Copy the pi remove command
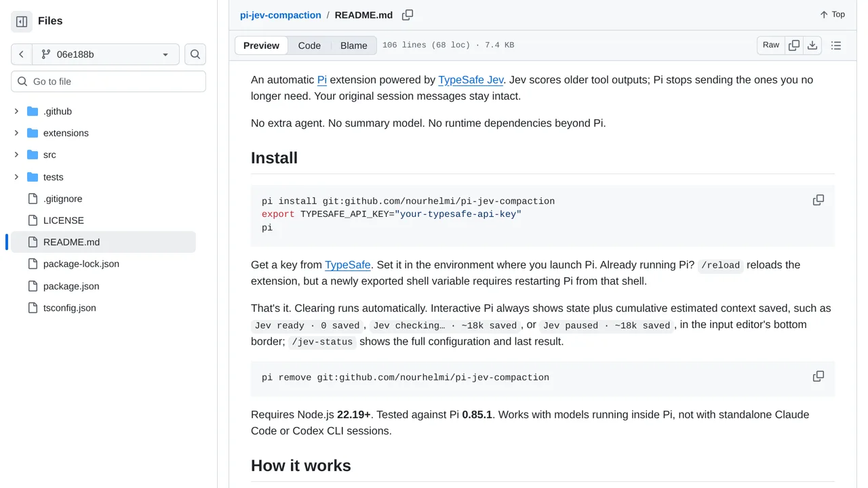The height and width of the screenshot is (488, 868). [x=818, y=376]
